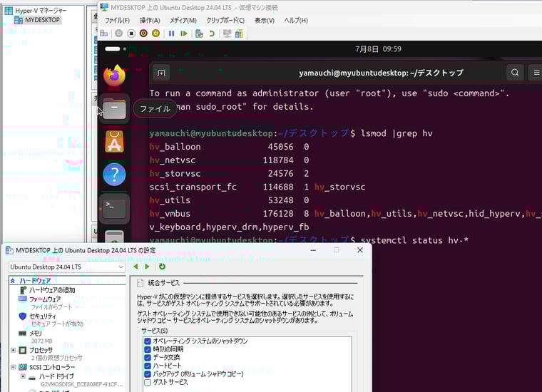Open Help question mark icon in dock

pos(114,175)
